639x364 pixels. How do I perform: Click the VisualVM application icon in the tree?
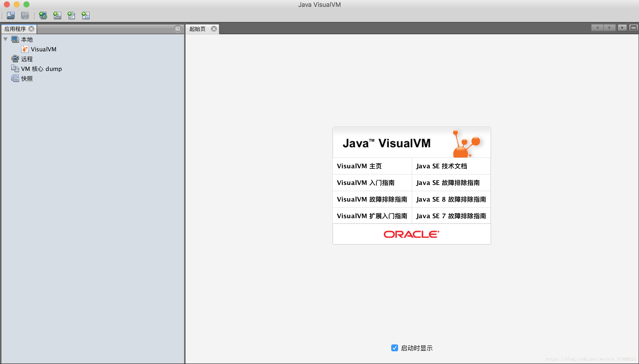[x=25, y=49]
